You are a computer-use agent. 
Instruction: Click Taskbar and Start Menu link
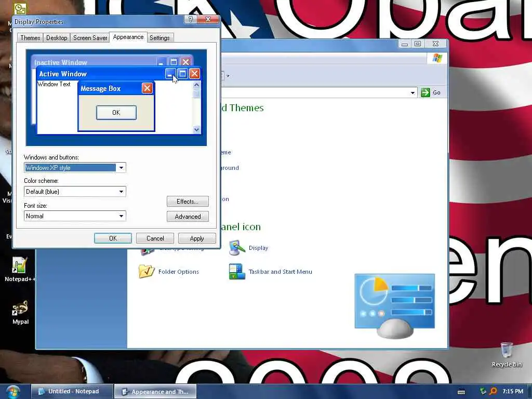(280, 272)
